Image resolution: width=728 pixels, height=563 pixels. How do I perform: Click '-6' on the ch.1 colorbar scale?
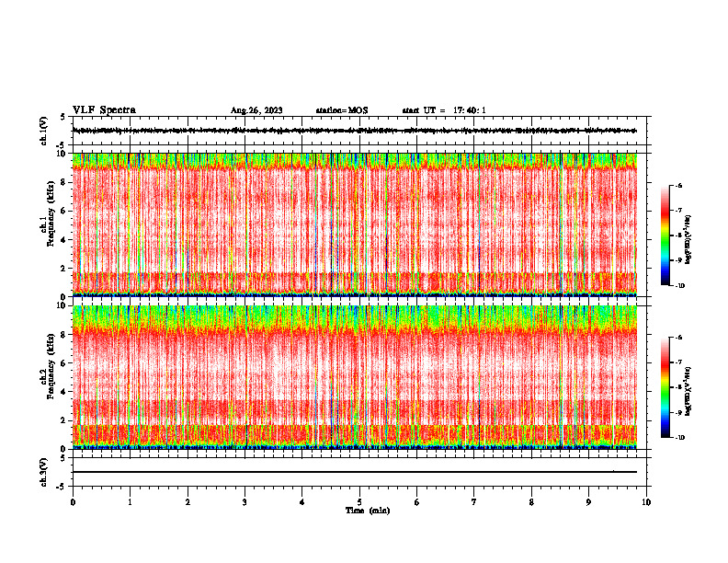678,186
